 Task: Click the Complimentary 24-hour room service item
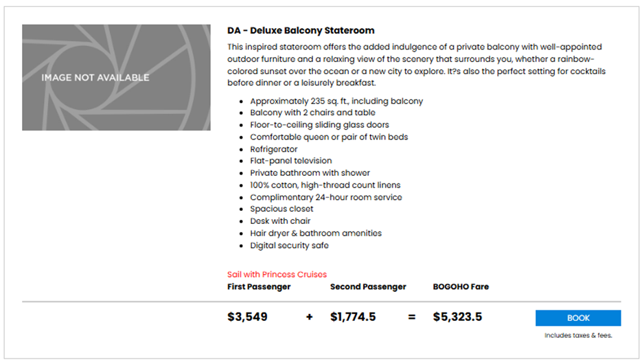pyautogui.click(x=326, y=197)
